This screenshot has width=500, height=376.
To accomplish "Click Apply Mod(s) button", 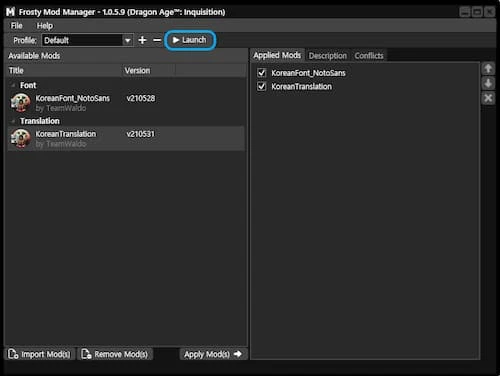I will (213, 354).
